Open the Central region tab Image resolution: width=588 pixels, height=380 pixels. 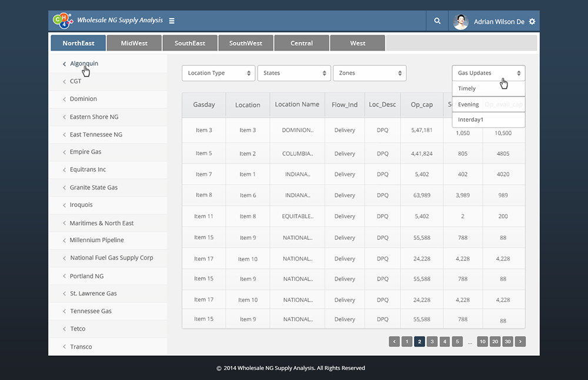coord(302,43)
